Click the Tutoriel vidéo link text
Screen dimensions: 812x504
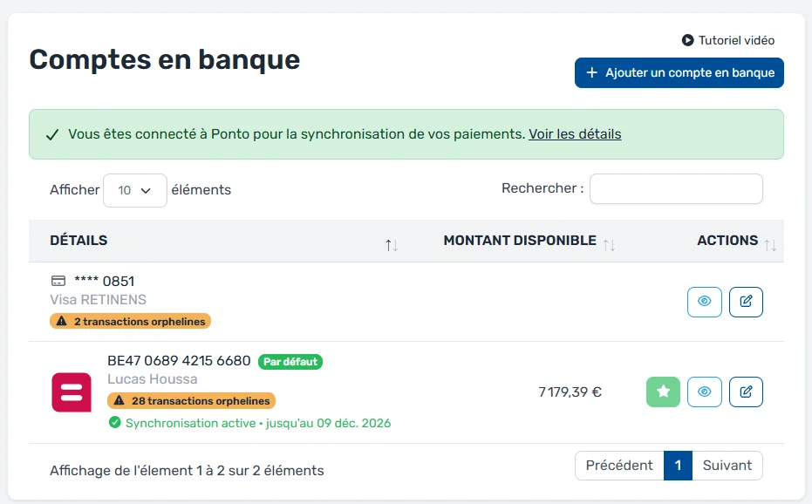[736, 40]
